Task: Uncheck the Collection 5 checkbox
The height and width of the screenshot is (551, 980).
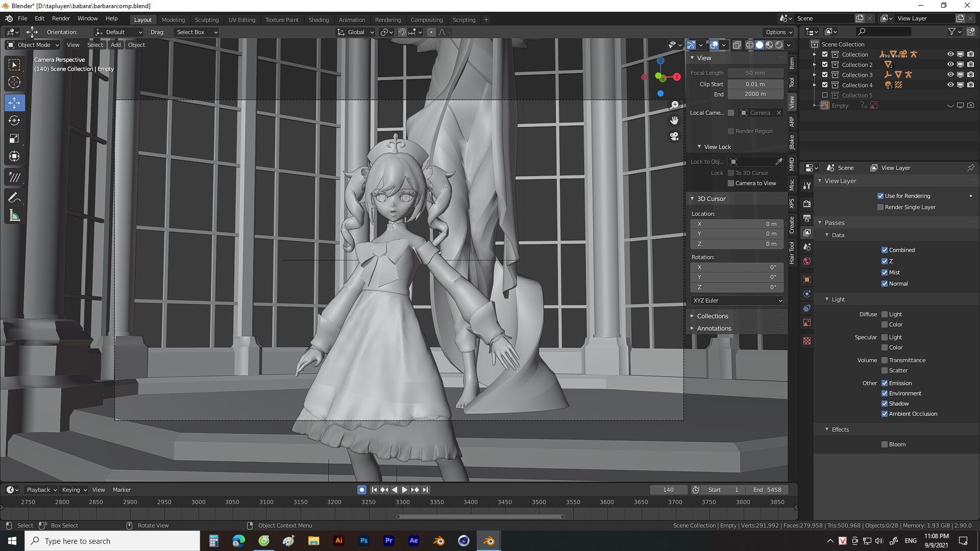Action: click(824, 95)
